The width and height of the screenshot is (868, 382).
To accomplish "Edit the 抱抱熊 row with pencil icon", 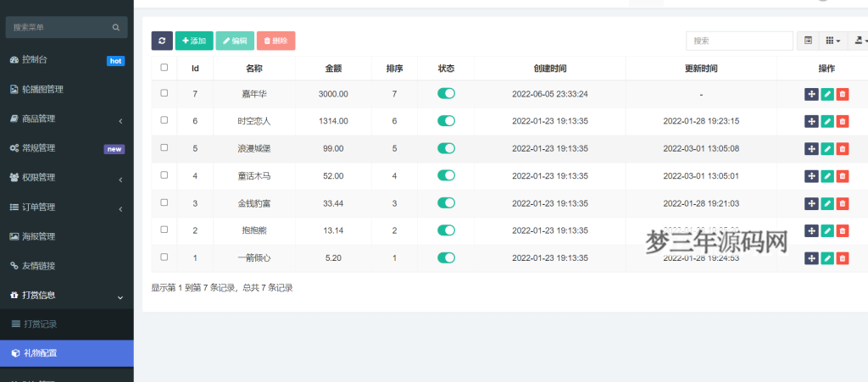I will pos(827,230).
